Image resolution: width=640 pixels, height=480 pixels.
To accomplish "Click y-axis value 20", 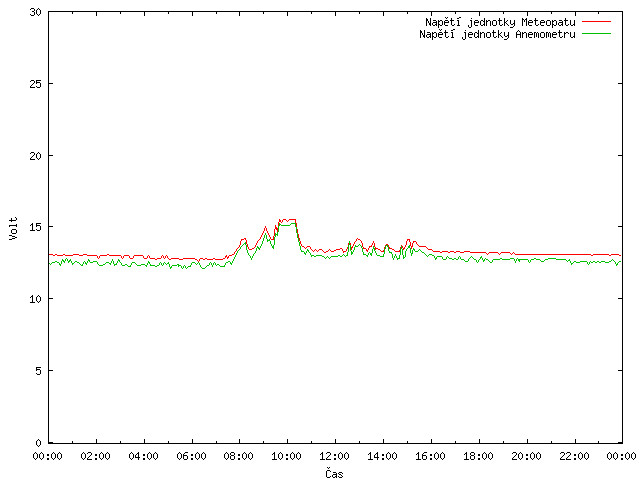I will (x=36, y=156).
